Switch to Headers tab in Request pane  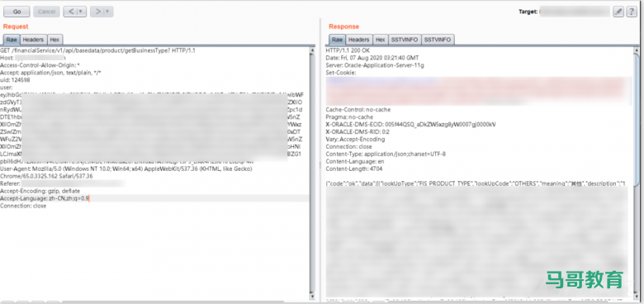point(33,40)
